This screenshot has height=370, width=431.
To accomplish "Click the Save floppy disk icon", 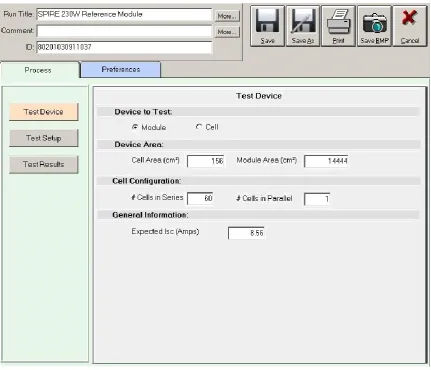I will [x=267, y=26].
